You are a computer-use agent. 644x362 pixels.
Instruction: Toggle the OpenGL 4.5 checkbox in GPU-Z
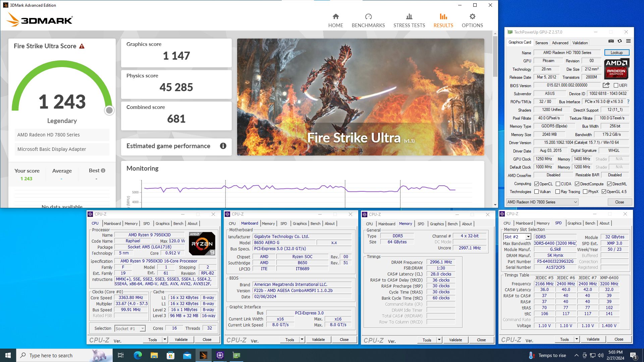[x=604, y=192]
